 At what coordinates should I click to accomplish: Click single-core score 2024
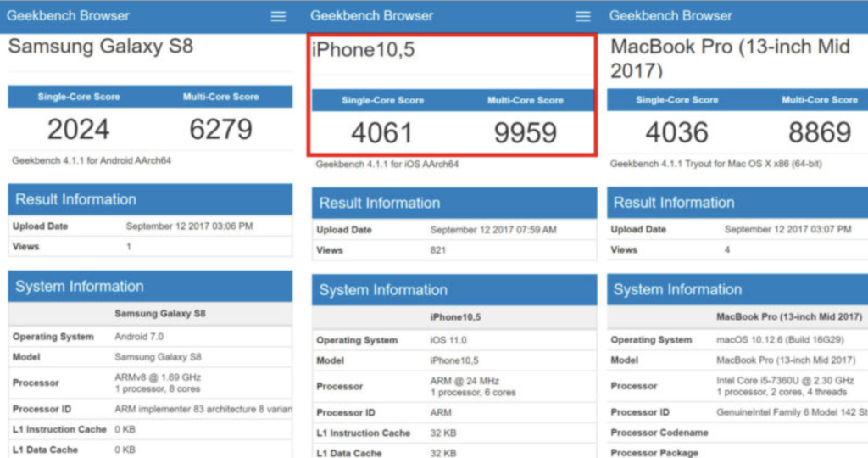click(79, 130)
